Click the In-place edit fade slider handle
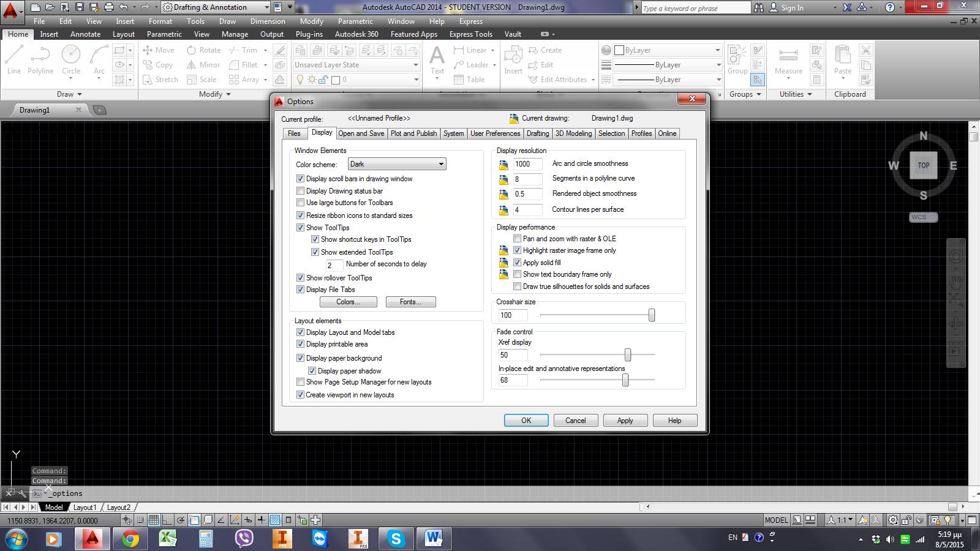Screen dimensions: 980x551 coord(625,380)
